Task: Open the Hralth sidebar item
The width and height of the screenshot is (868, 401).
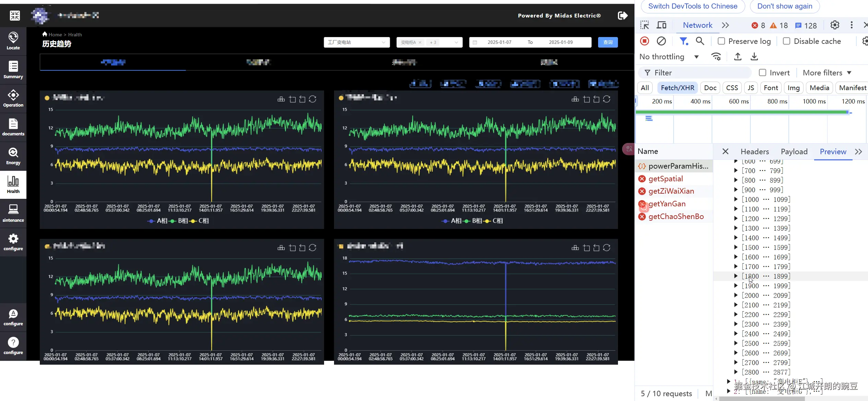Action: (13, 185)
